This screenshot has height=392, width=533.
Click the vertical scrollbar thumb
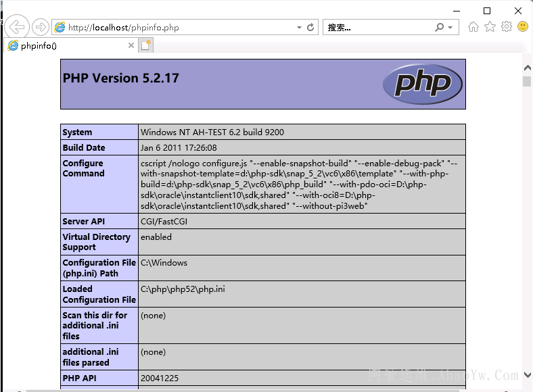coord(527,82)
